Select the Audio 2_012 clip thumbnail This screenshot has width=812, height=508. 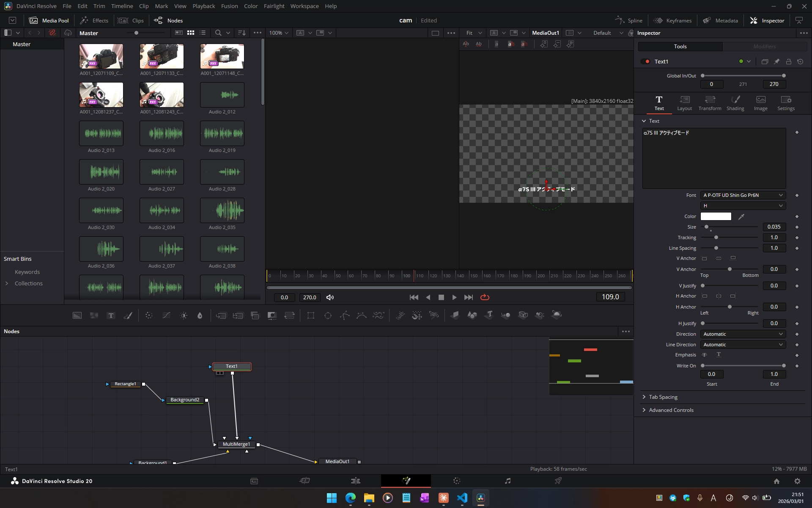point(222,95)
